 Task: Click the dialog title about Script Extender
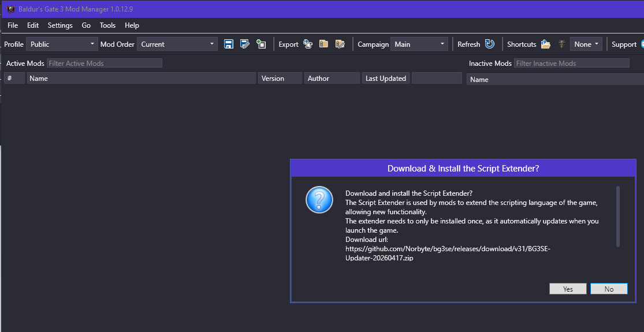(x=463, y=168)
